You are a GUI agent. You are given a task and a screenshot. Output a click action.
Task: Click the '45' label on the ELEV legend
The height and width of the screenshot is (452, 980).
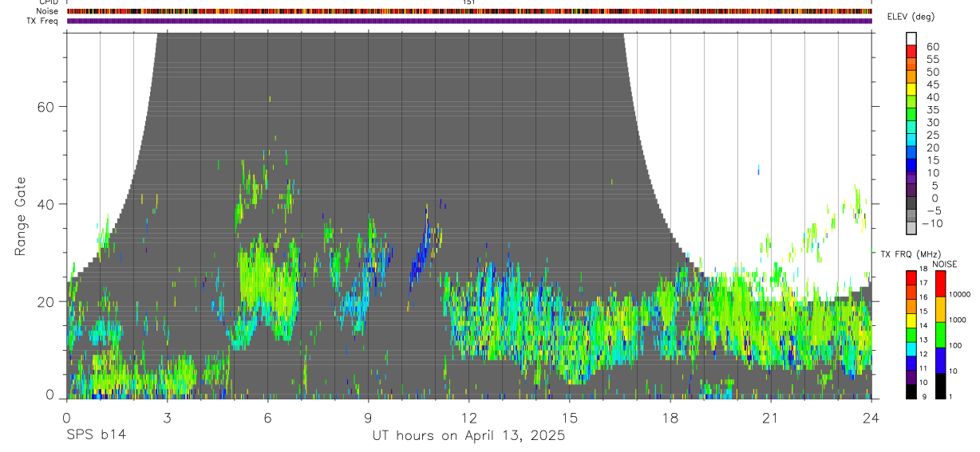coord(933,85)
